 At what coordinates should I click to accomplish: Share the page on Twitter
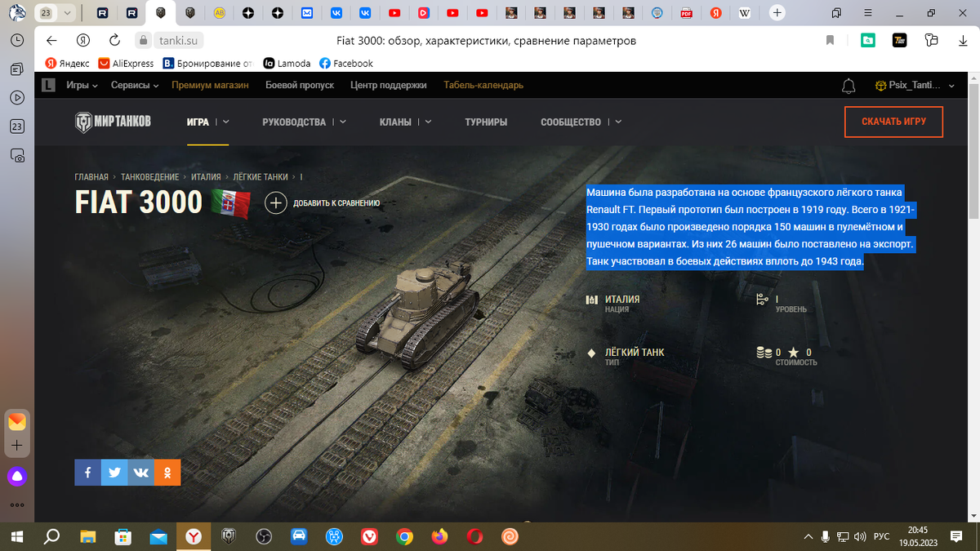pos(114,473)
